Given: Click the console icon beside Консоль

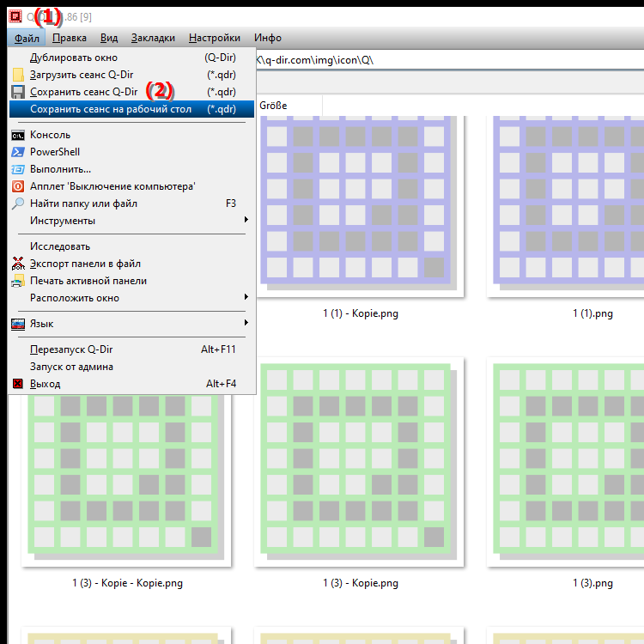Looking at the screenshot, I should coord(18,135).
